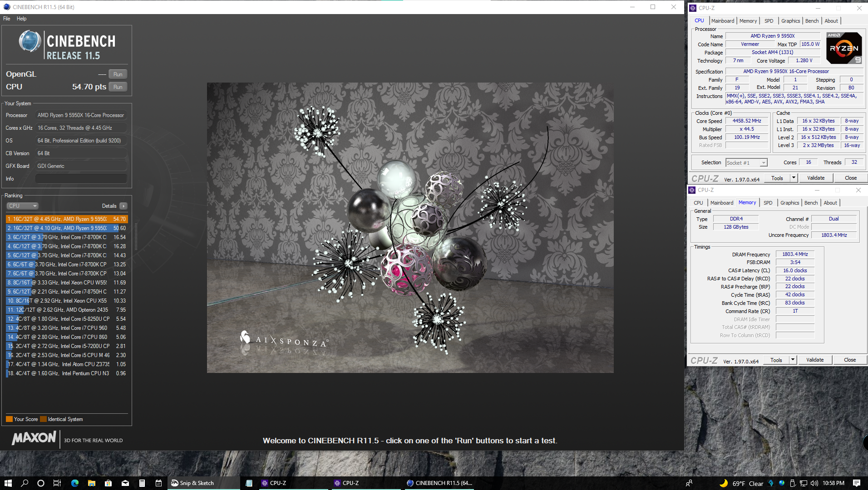Switch to CINEBENCH R11.5 taskbar button
The height and width of the screenshot is (490, 868).
(x=439, y=483)
